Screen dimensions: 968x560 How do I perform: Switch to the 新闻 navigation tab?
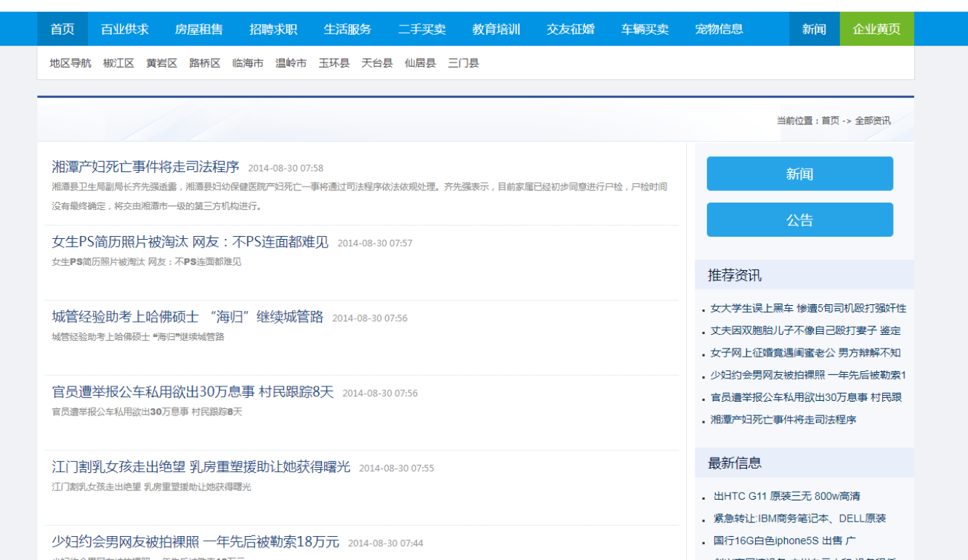814,29
